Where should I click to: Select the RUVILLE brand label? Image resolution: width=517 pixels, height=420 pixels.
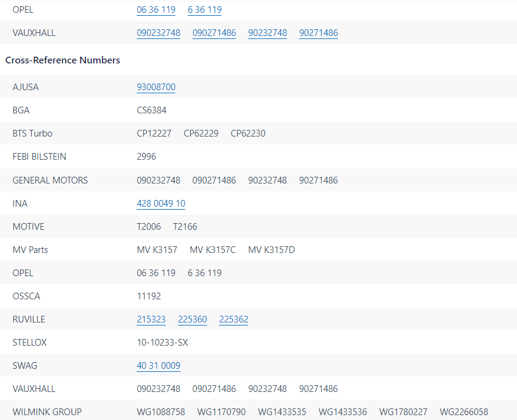[x=29, y=319]
